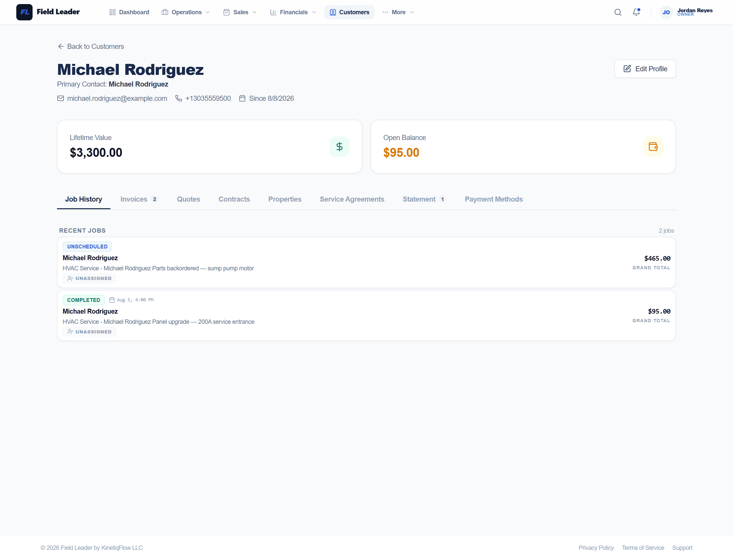Expand the More menu chevron
The height and width of the screenshot is (560, 733).
click(412, 12)
